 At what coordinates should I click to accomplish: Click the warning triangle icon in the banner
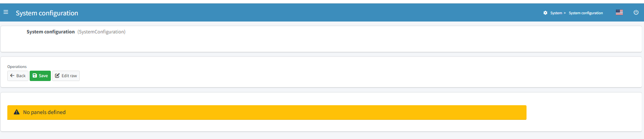(x=17, y=112)
